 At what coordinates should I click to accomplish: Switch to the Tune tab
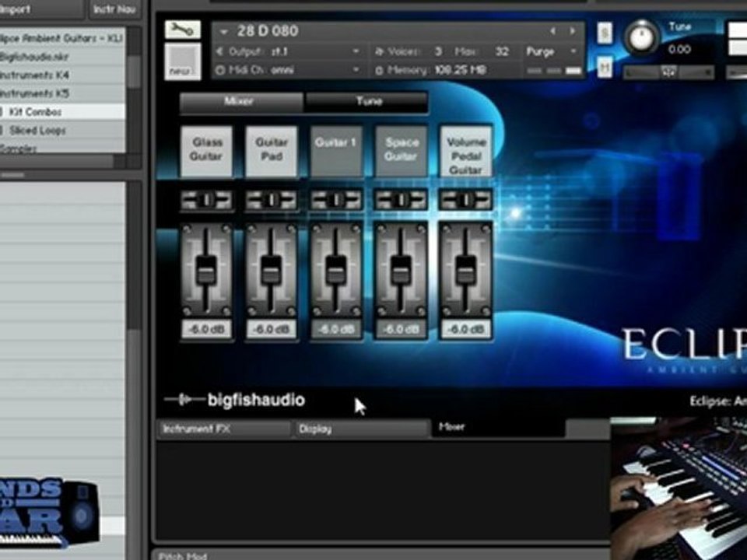(x=366, y=101)
